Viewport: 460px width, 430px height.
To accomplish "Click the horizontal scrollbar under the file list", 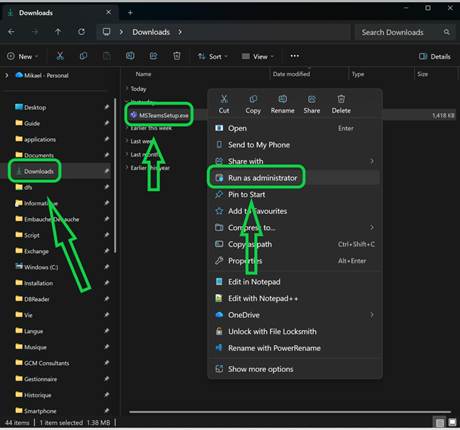I will tap(290, 412).
